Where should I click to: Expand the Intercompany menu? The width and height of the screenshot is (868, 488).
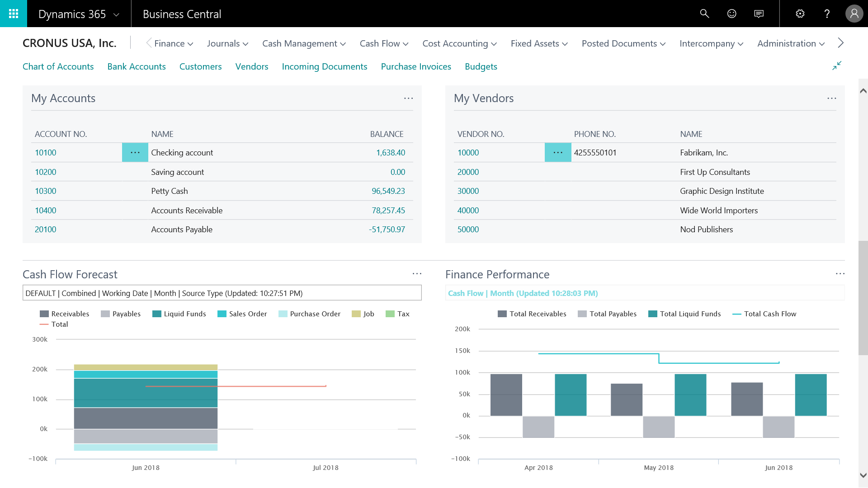pos(712,43)
